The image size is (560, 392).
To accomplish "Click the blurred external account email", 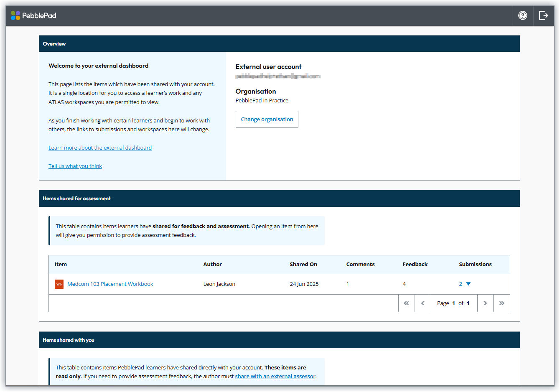I will (278, 76).
